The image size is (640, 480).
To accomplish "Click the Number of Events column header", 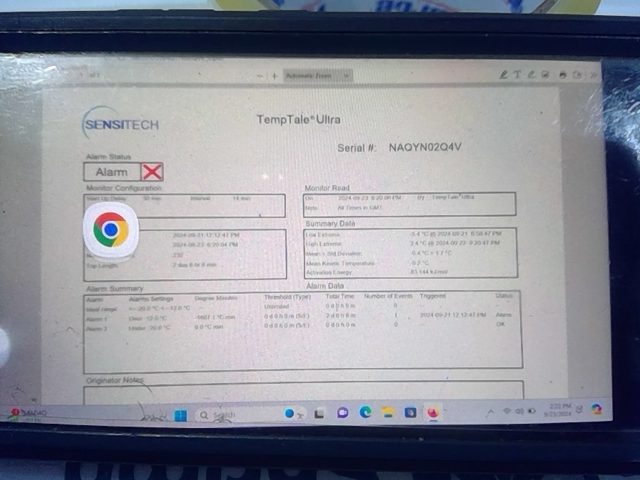I will click(x=388, y=296).
